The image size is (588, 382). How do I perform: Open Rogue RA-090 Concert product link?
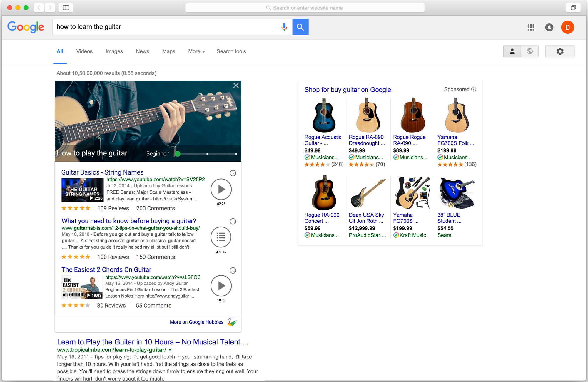322,218
